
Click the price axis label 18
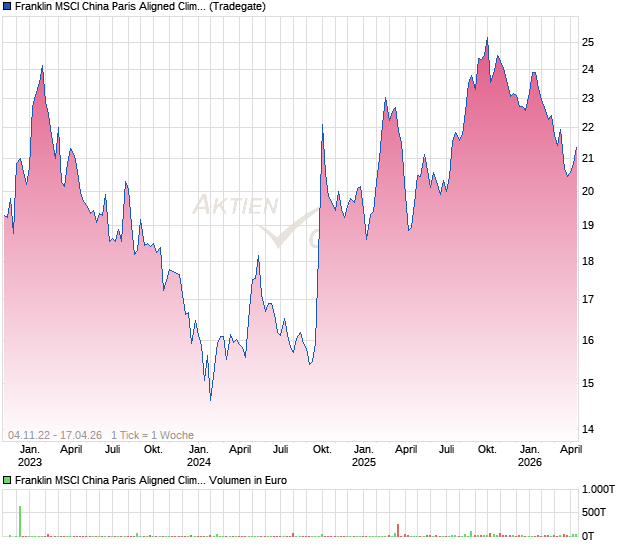point(588,261)
